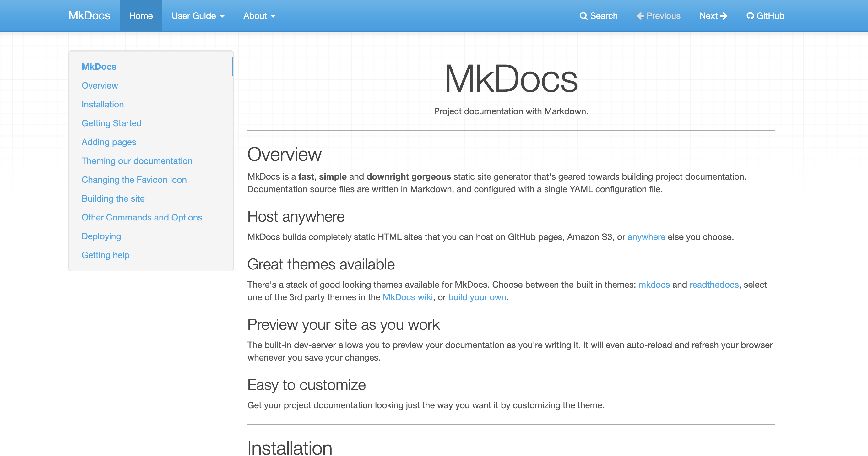Screen dimensions: 868x456
Task: Click the Search magnifier icon
Action: point(583,16)
